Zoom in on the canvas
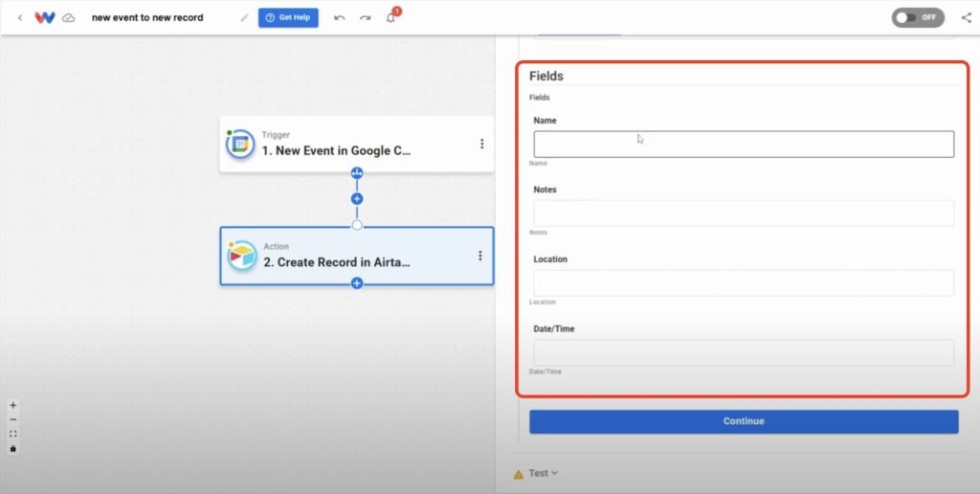This screenshot has width=980, height=494. click(13, 405)
